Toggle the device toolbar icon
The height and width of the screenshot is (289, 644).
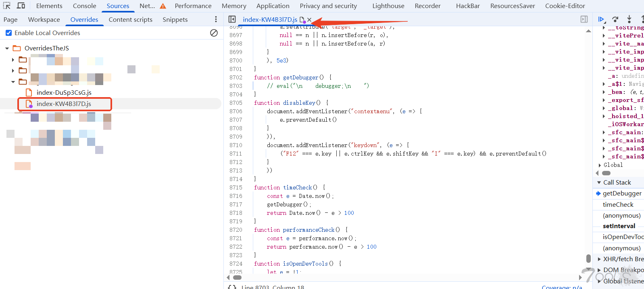[x=21, y=6]
